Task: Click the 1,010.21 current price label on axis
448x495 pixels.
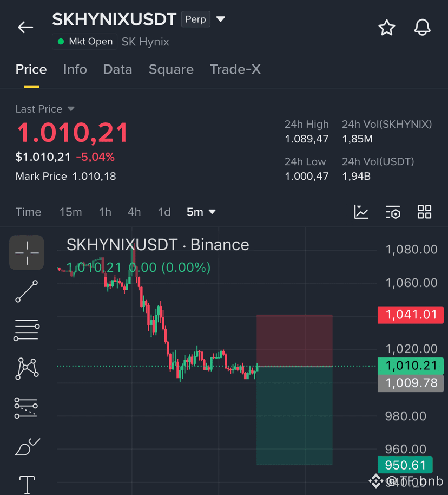Action: 411,366
